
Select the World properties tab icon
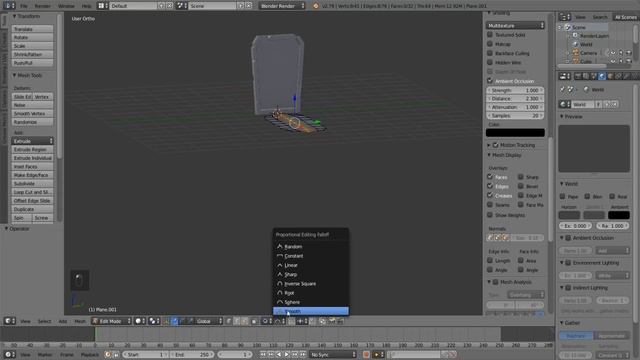pyautogui.click(x=602, y=76)
